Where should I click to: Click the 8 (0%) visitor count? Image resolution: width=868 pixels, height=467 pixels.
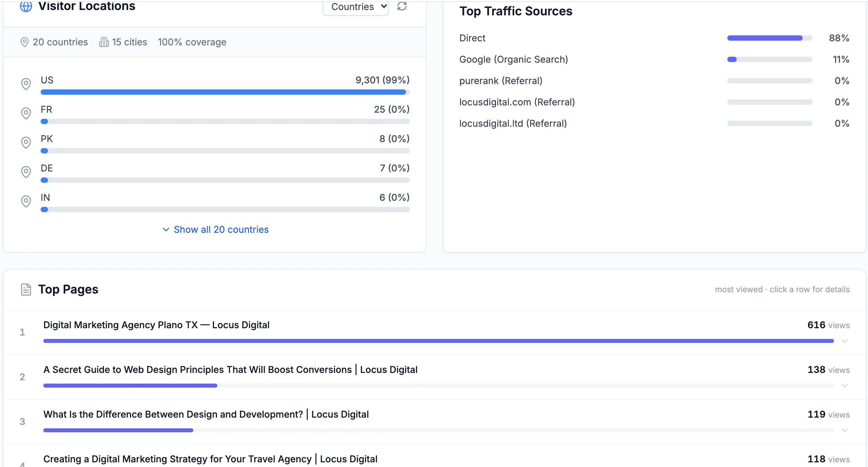coord(394,139)
